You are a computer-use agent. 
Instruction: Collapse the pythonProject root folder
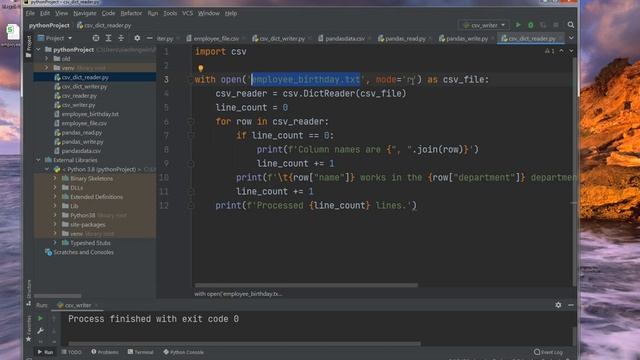[38, 49]
